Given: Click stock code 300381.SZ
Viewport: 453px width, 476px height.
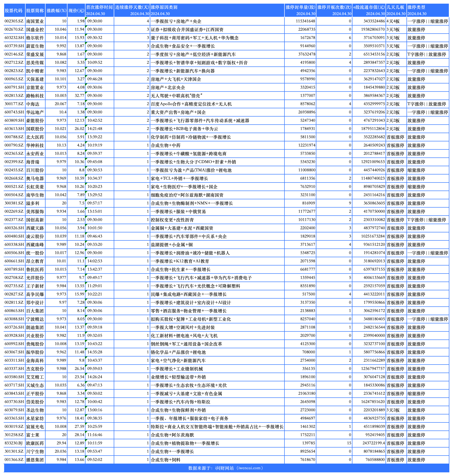Looking at the screenshot, I should 14,203.
